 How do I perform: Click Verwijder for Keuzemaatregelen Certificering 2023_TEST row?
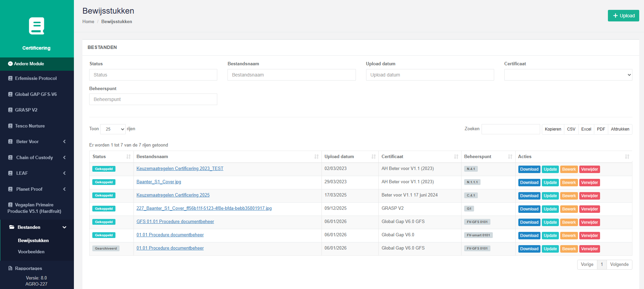pos(590,169)
